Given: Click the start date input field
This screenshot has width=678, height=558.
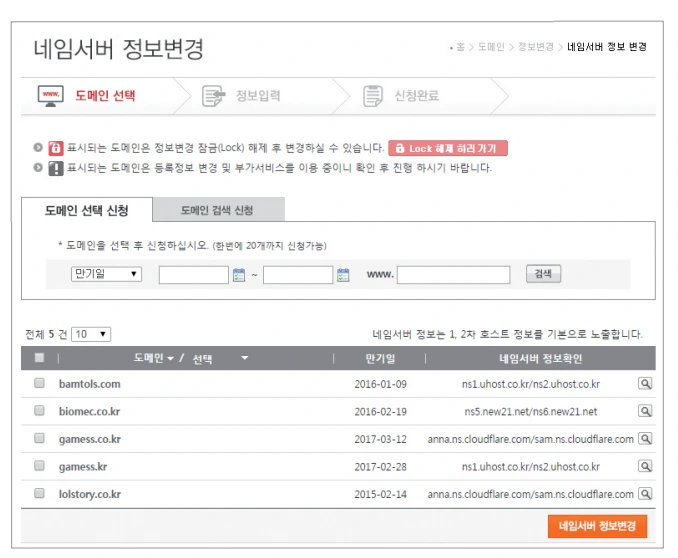Looking at the screenshot, I should (x=194, y=275).
